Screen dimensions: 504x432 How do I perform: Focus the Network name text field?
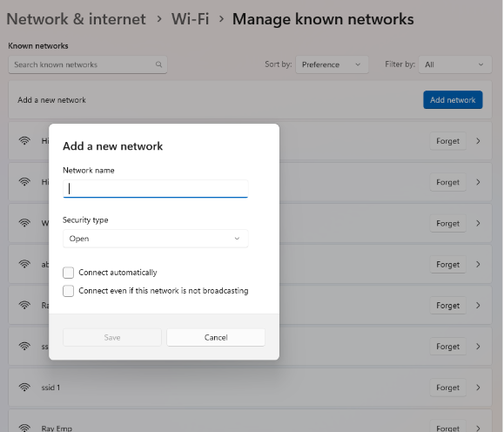155,188
